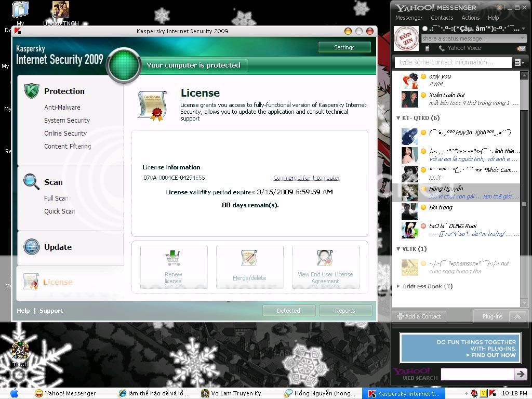532x399 pixels.
Task: Open the Actions menu in Yahoo Messenger
Action: 470,18
